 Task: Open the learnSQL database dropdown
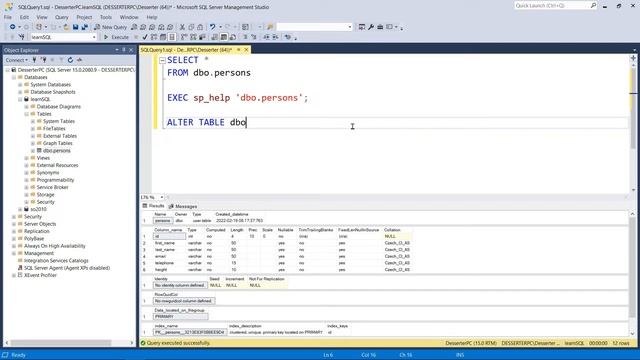click(x=94, y=37)
